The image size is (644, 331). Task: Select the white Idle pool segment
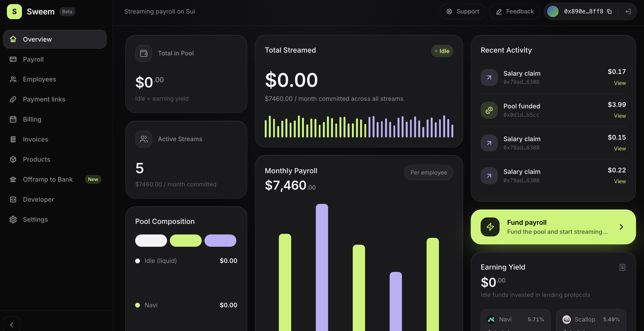[151, 241]
